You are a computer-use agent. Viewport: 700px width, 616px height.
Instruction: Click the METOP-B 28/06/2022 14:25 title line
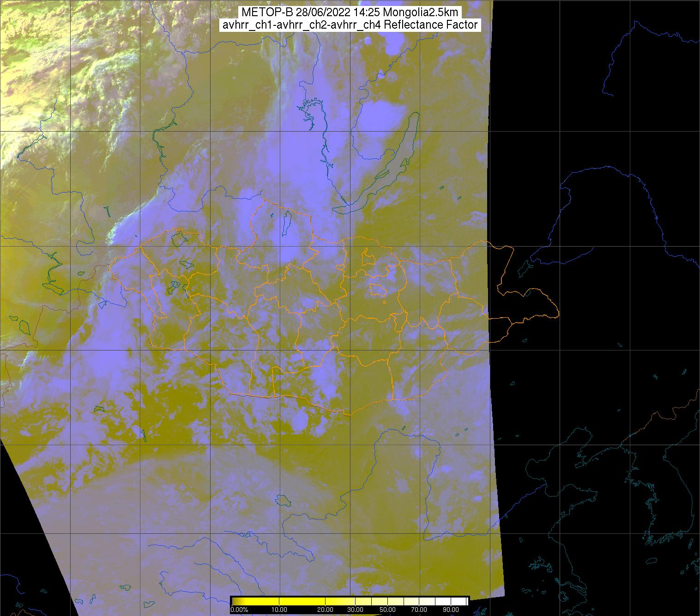(x=350, y=12)
